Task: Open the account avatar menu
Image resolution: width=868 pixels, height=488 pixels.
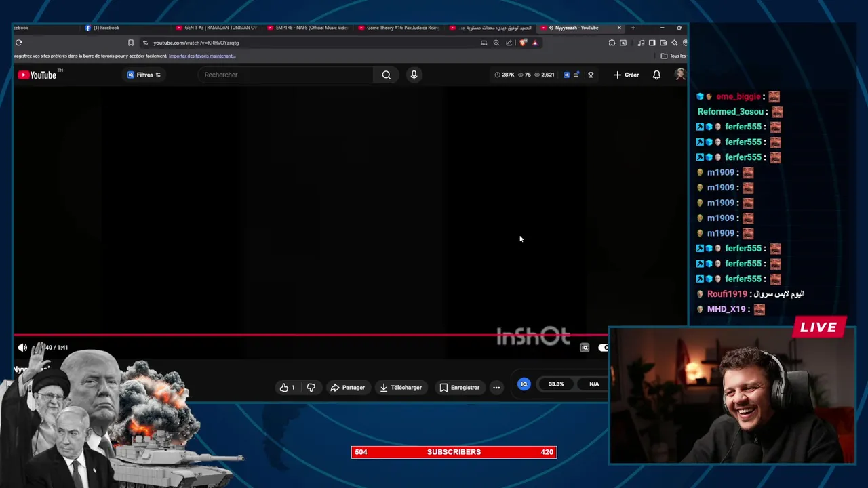Action: click(680, 75)
